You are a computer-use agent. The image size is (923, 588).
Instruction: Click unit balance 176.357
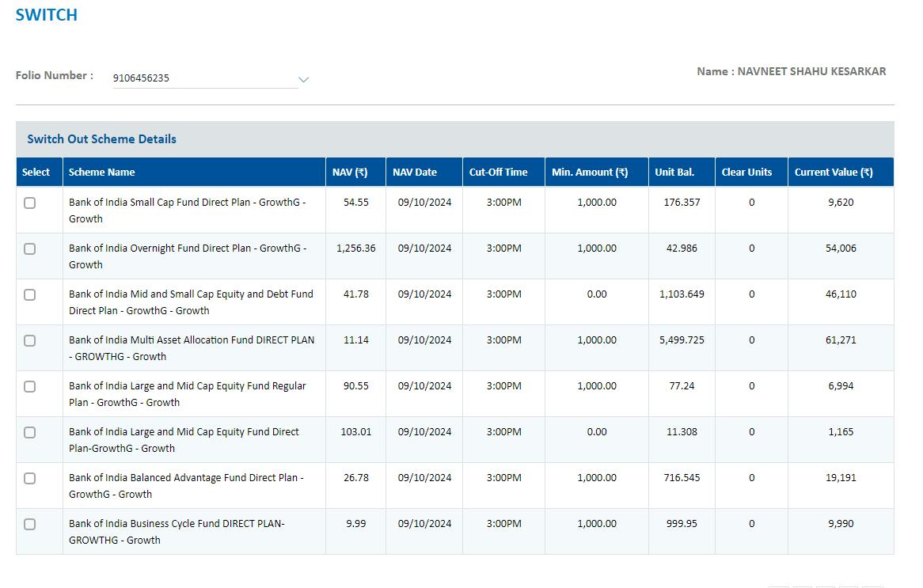(682, 202)
